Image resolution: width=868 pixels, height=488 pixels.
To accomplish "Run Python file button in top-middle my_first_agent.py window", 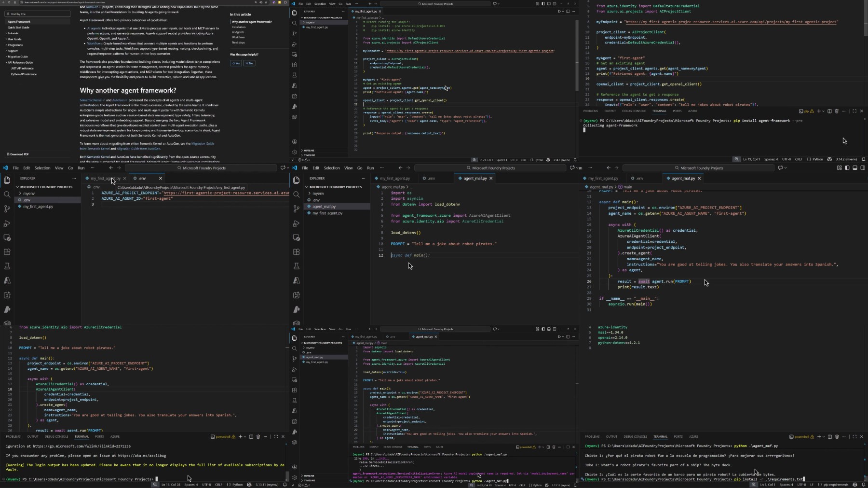I will tap(559, 11).
